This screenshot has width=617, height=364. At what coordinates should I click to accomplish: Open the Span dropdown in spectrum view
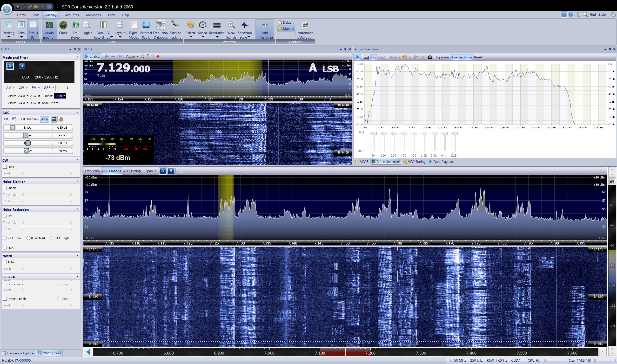tap(151, 171)
